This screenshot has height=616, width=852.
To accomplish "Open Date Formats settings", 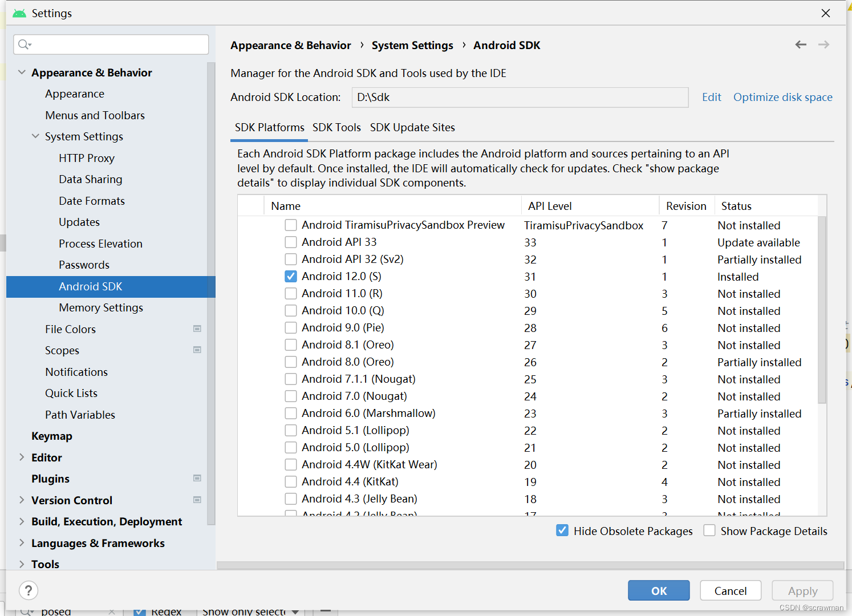I will [92, 201].
